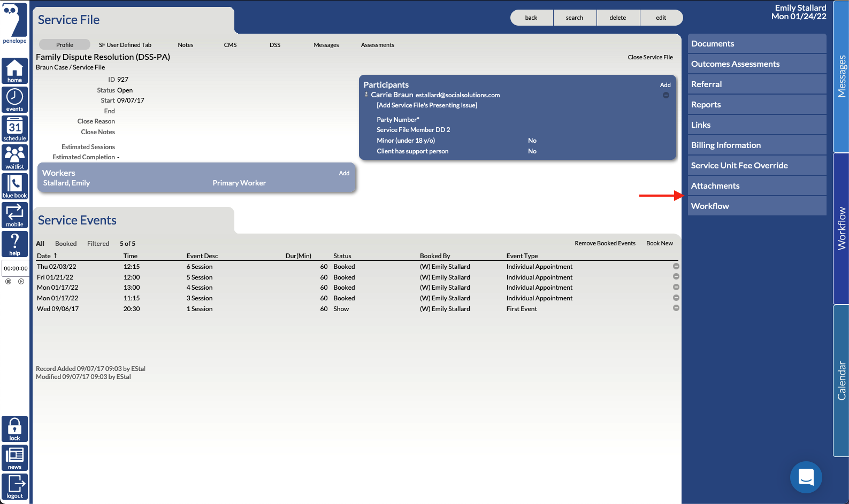The height and width of the screenshot is (504, 849).
Task: Click Add Service File's Presenting Issue
Action: (x=427, y=105)
